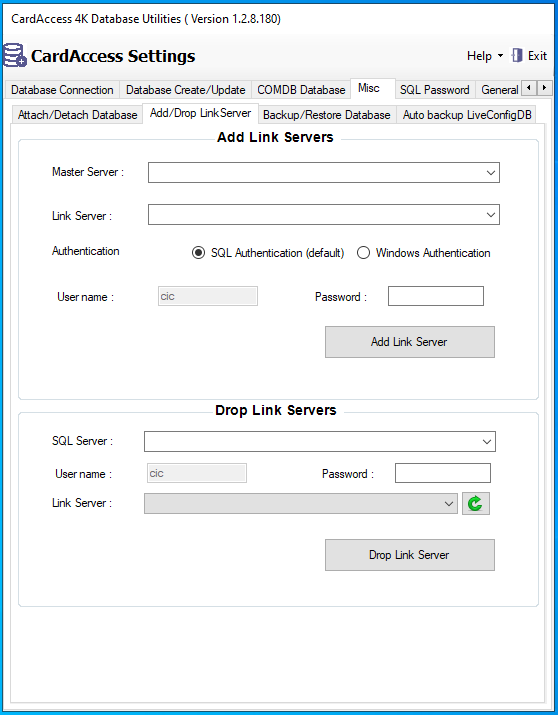The image size is (558, 715).
Task: Click the Password field in Add Link Servers
Action: 436,296
